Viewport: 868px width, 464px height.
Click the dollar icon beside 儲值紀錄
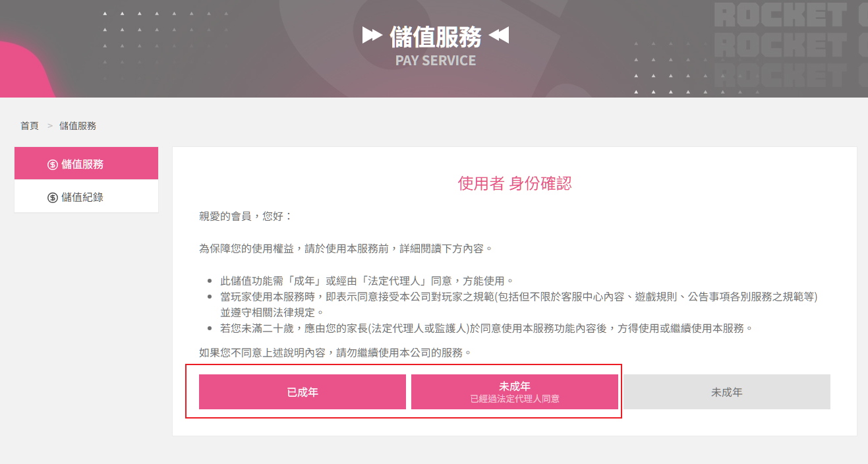click(53, 198)
